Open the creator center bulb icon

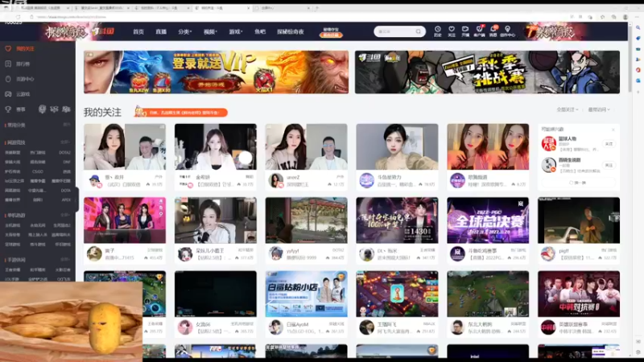click(508, 31)
